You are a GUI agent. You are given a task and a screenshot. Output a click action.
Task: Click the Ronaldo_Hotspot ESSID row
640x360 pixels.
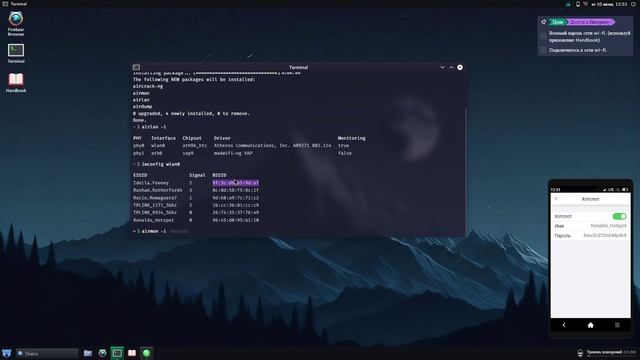coord(196,220)
